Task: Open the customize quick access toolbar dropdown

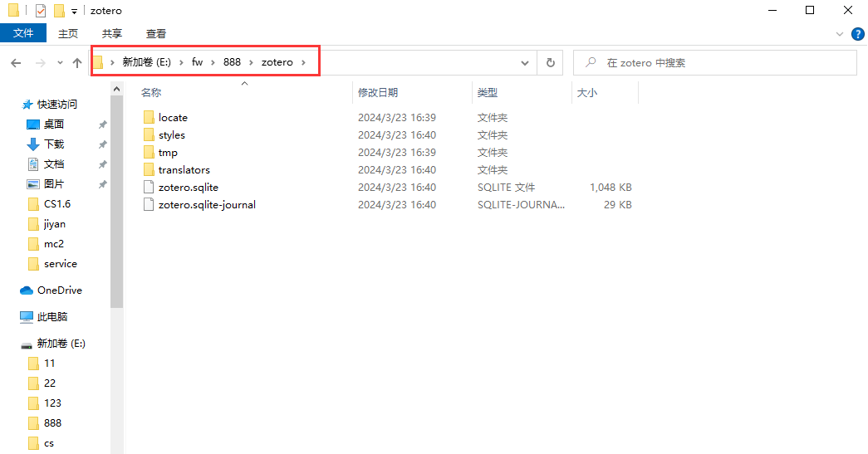Action: click(x=74, y=11)
